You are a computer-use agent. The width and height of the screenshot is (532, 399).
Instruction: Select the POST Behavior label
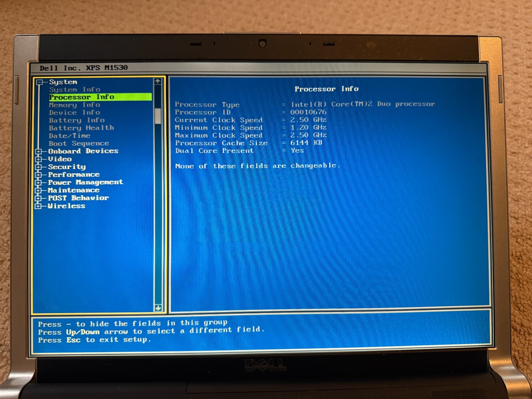click(x=78, y=198)
